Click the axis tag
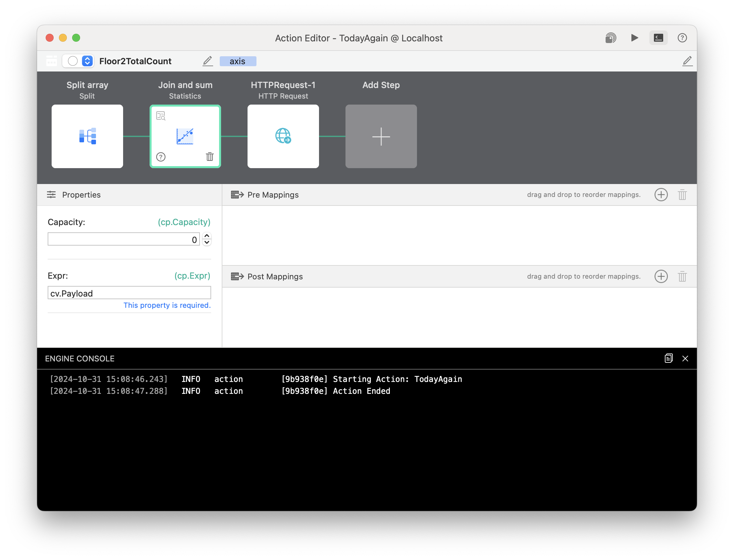The height and width of the screenshot is (560, 734). pos(238,61)
